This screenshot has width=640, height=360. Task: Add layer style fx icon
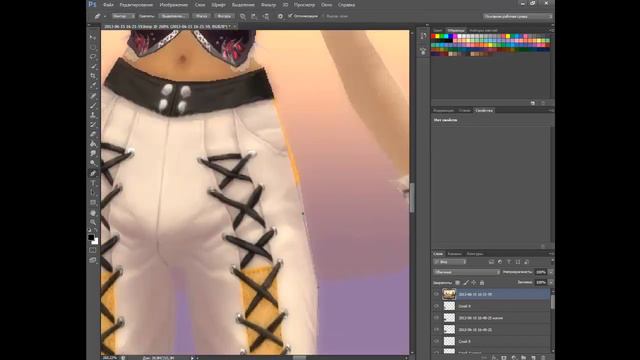tap(494, 358)
